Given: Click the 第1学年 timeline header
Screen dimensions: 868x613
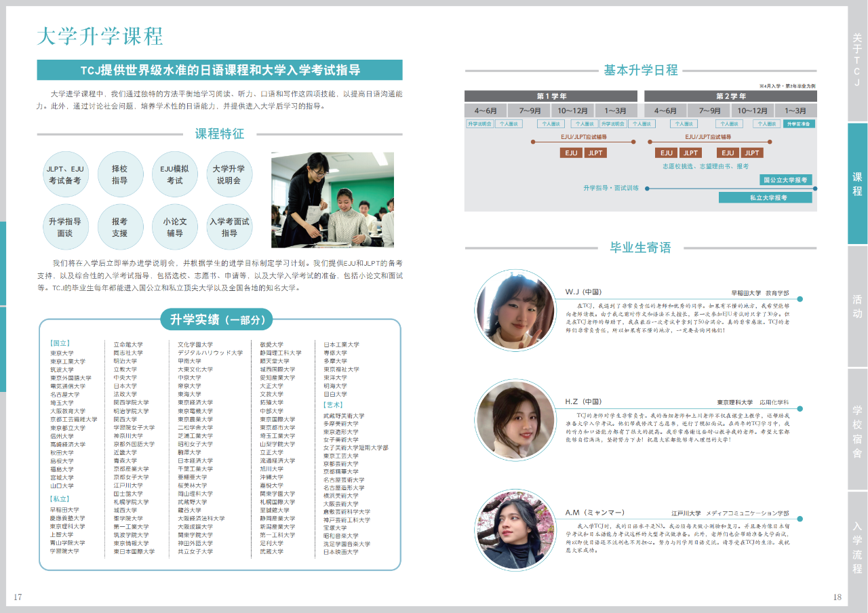Looking at the screenshot, I should [x=551, y=96].
